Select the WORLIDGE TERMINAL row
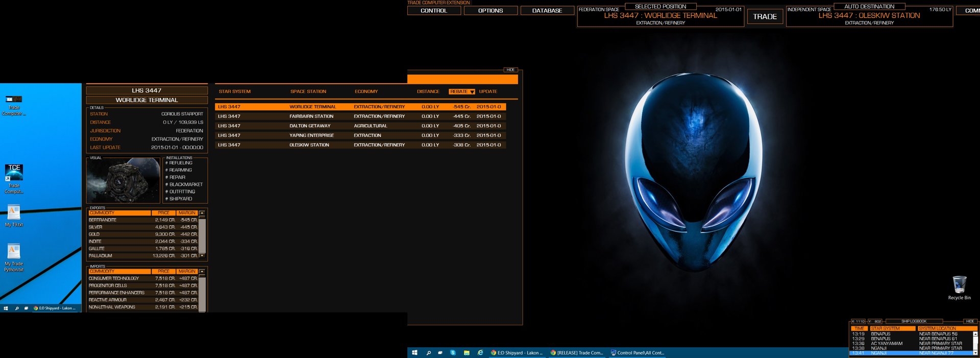980x358 pixels. tap(360, 107)
